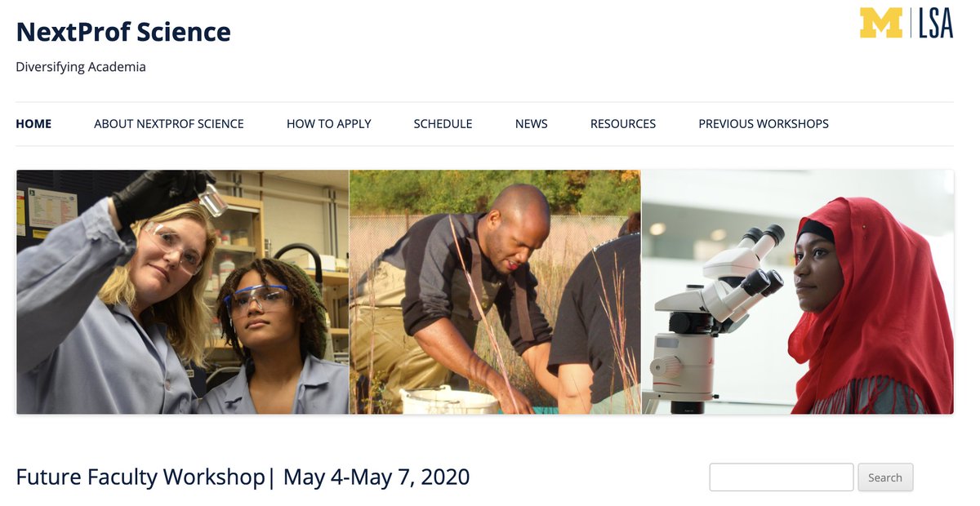
Task: Click the lab students with vial photo
Action: 183,292
